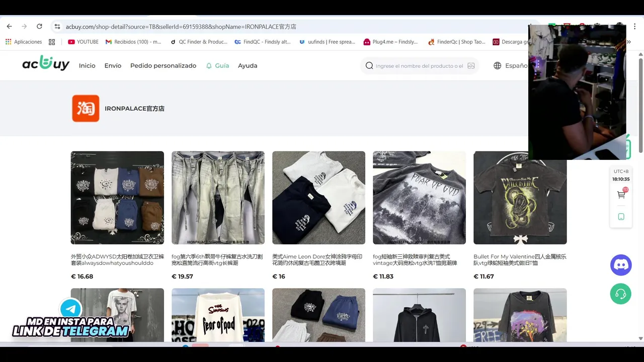The height and width of the screenshot is (362, 644).
Task: Click the search magnifier icon
Action: pyautogui.click(x=369, y=66)
